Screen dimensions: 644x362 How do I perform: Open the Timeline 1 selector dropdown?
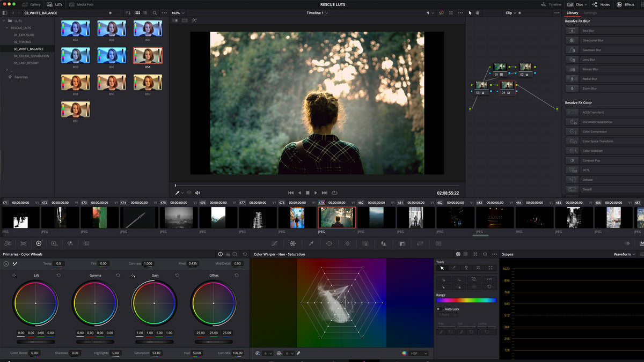[317, 12]
